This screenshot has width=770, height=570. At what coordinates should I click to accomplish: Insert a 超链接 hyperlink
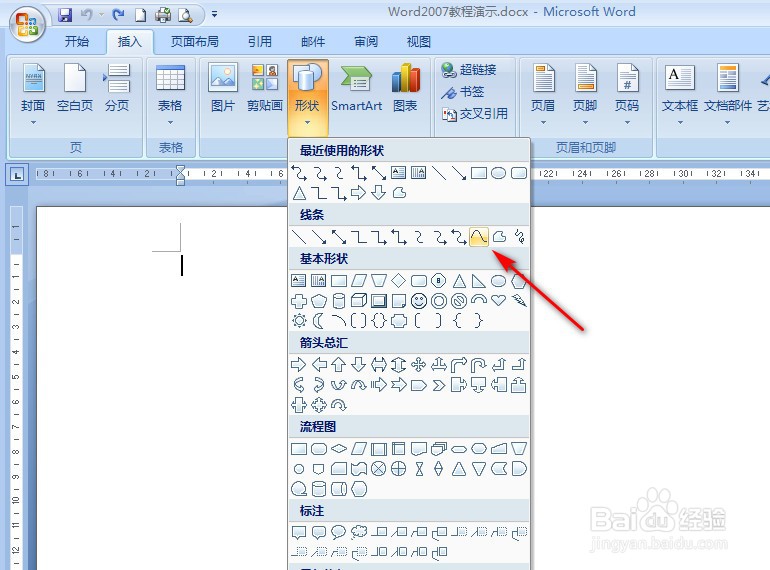(468, 70)
